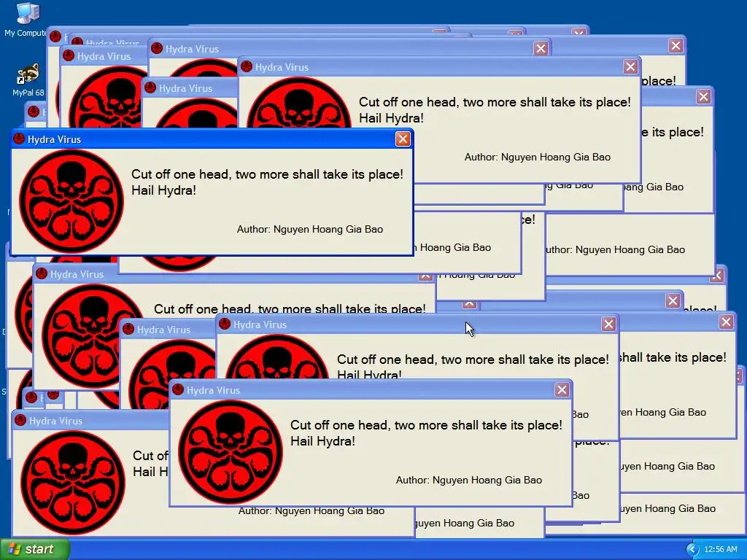Close the Hydra window whose title bar holds the cursor
Screen dimensions: 747x560
pos(608,324)
